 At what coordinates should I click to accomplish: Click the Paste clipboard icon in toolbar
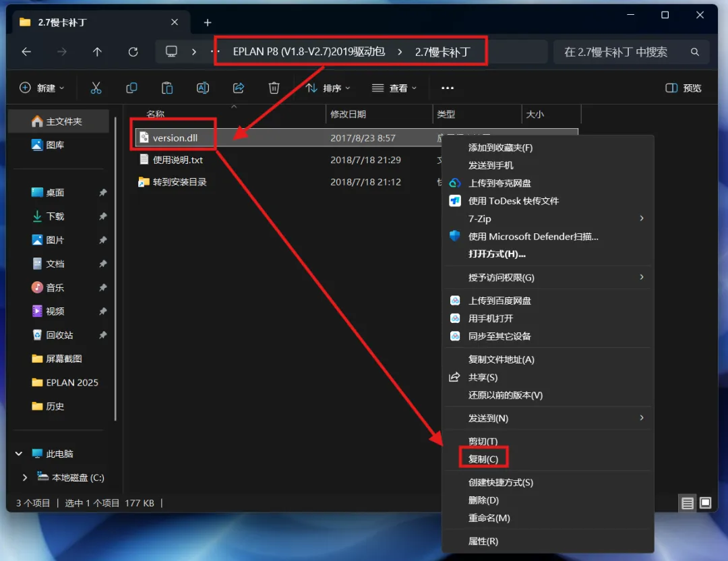pyautogui.click(x=167, y=88)
